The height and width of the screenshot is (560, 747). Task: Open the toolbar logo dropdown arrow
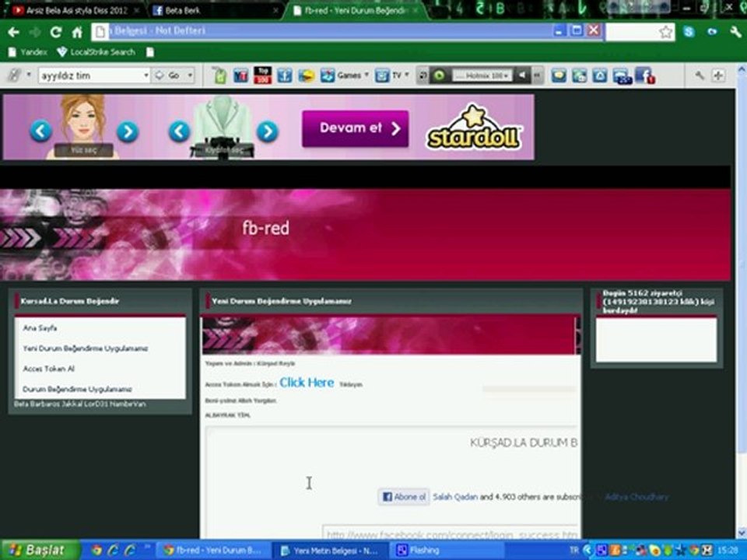[29, 75]
